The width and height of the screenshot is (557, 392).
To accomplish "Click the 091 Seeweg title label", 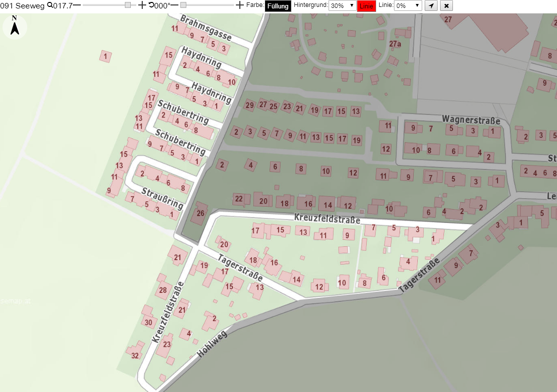I will click(x=22, y=5).
